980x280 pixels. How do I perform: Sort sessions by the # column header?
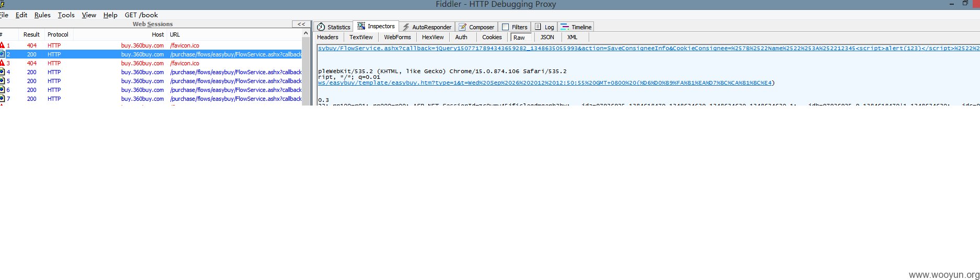coord(9,34)
